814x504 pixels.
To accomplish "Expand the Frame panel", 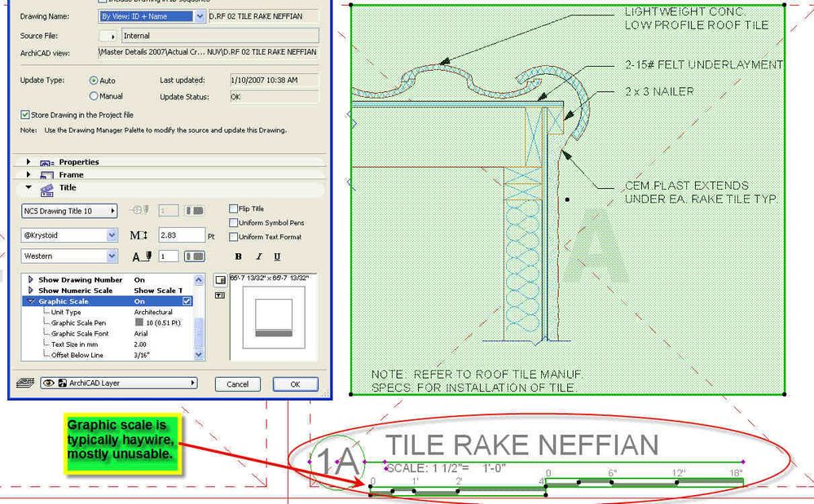I will 29,175.
